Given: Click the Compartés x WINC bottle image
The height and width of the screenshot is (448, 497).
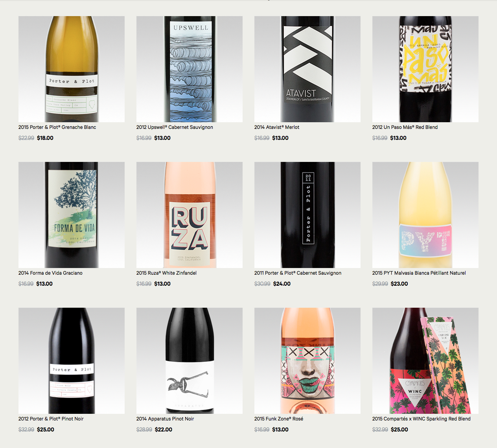Looking at the screenshot, I should [x=425, y=361].
